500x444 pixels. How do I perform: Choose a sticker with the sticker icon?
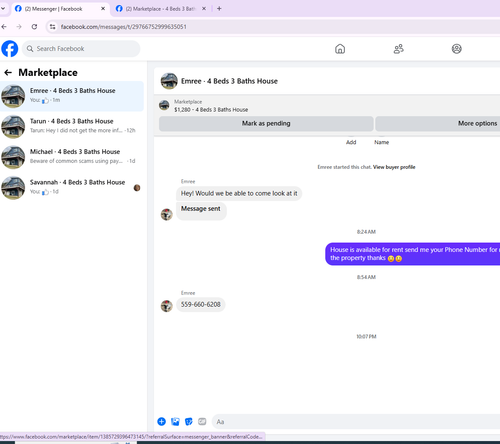(x=189, y=422)
